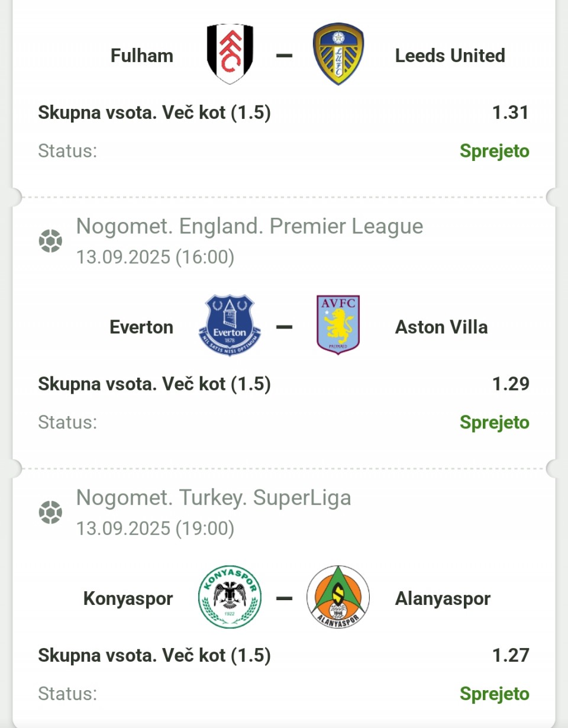Tap the football icon beside Turkey SuperLiga
Image resolution: width=568 pixels, height=728 pixels.
click(x=50, y=512)
